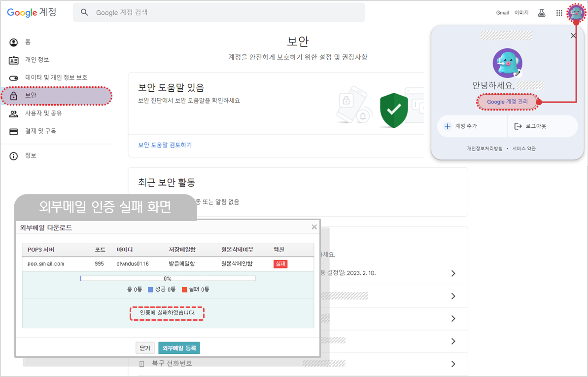
Task: Open 홈 in the sidebar
Action: (28, 42)
